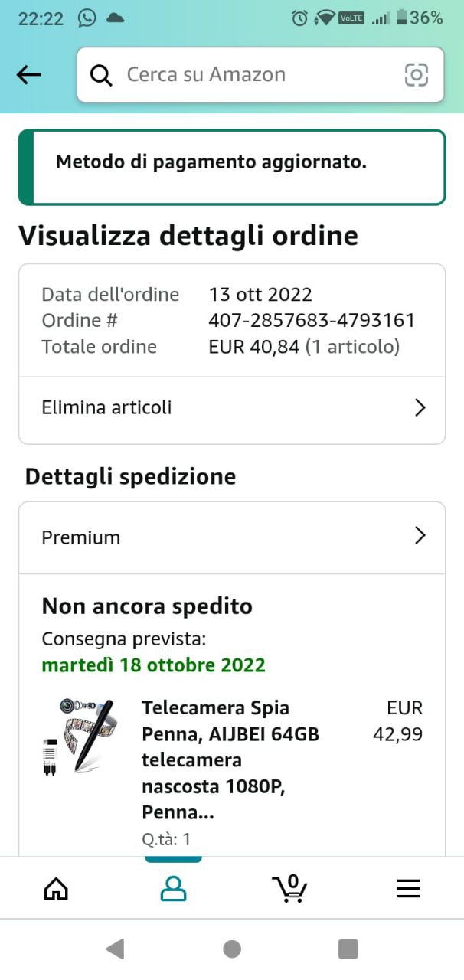Viewport: 464px width, 980px height.
Task: Open the camera scan search icon
Action: click(x=416, y=74)
